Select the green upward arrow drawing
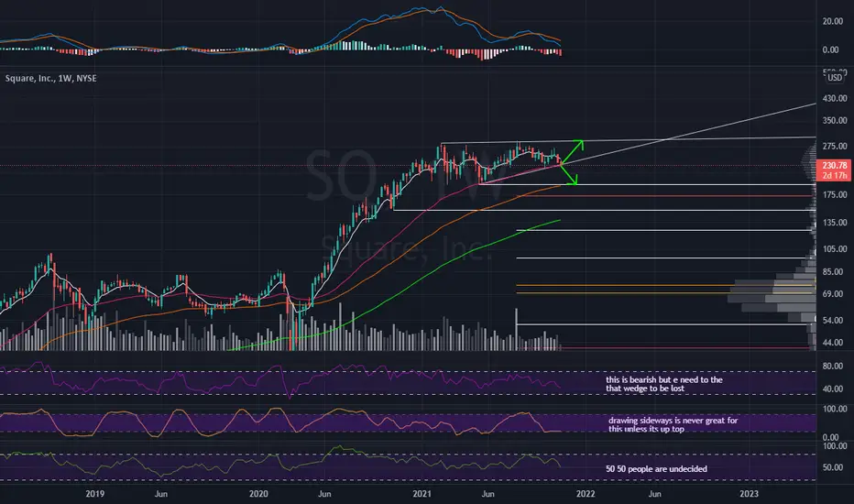Screen dimensions: 854x504 pos(573,152)
